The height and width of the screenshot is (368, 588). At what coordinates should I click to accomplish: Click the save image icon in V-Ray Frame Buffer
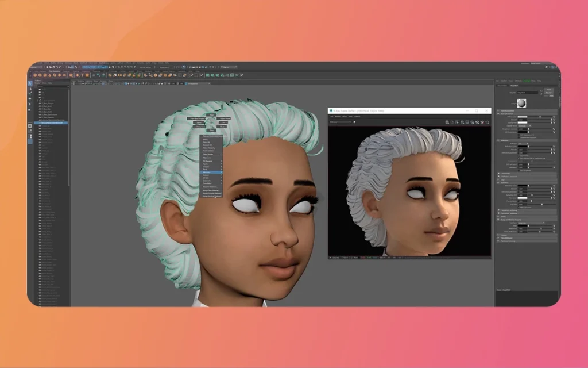coord(447,122)
